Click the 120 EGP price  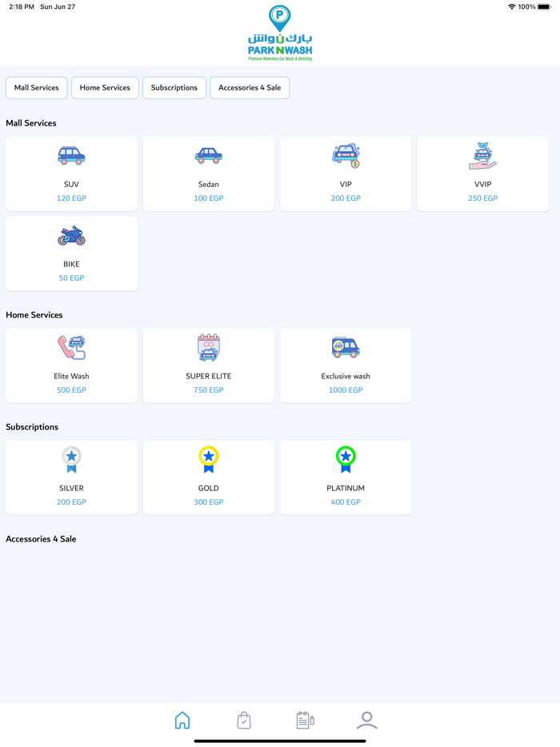(x=71, y=198)
